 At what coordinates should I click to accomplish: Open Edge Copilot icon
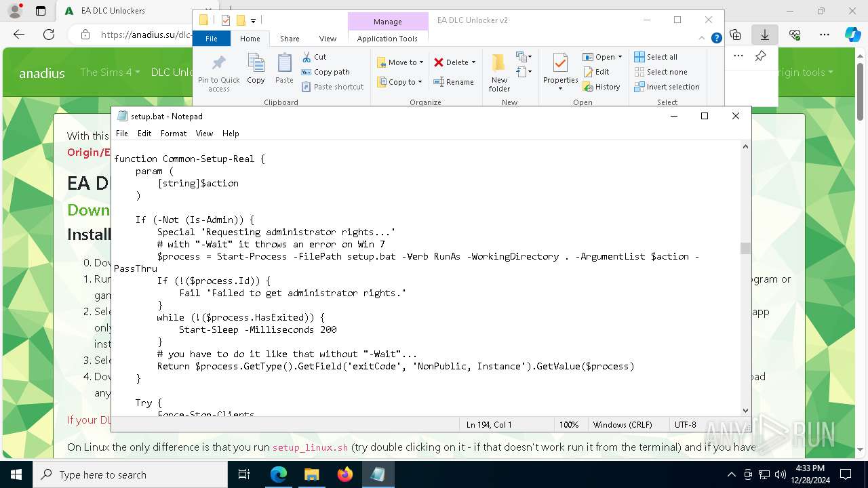[x=852, y=35]
